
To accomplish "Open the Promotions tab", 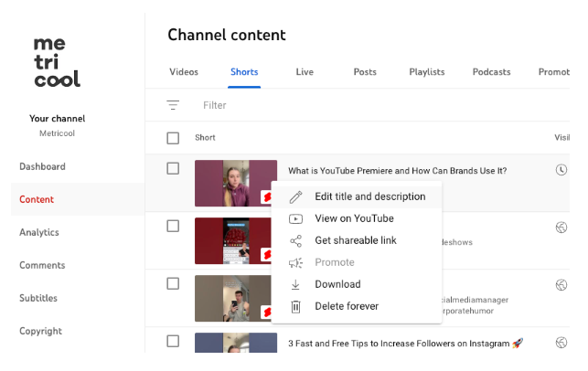I will click(x=554, y=72).
